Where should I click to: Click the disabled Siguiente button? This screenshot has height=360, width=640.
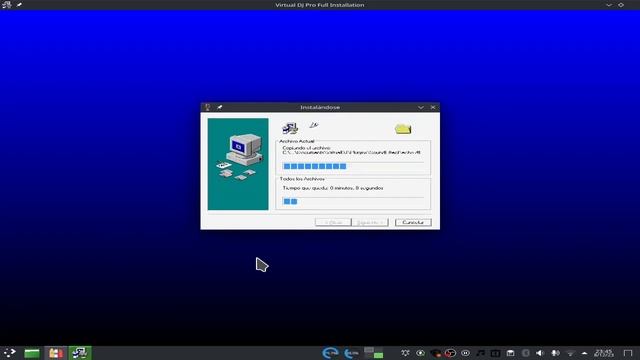tap(370, 222)
